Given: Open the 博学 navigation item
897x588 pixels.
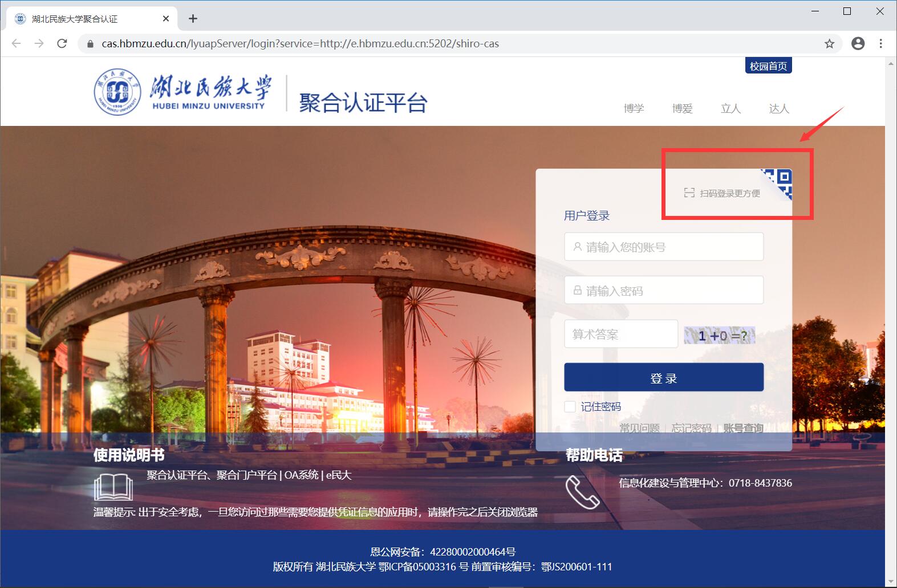Looking at the screenshot, I should tap(634, 108).
